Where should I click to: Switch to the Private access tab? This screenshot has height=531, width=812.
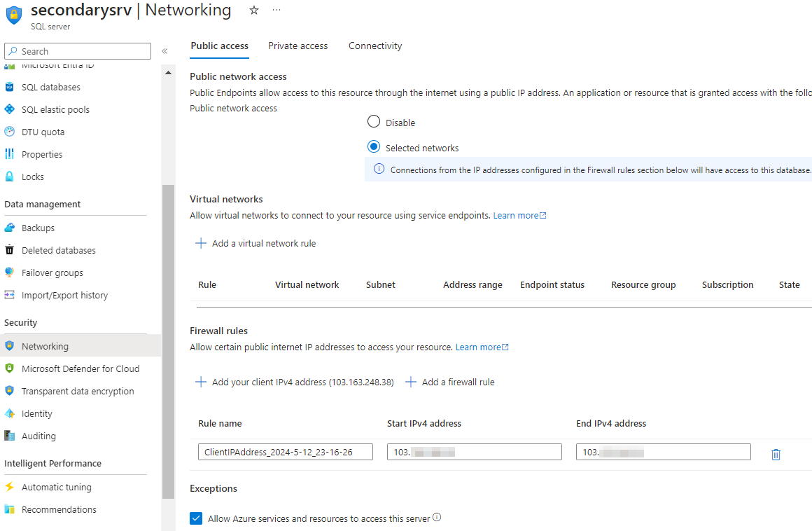click(x=297, y=46)
